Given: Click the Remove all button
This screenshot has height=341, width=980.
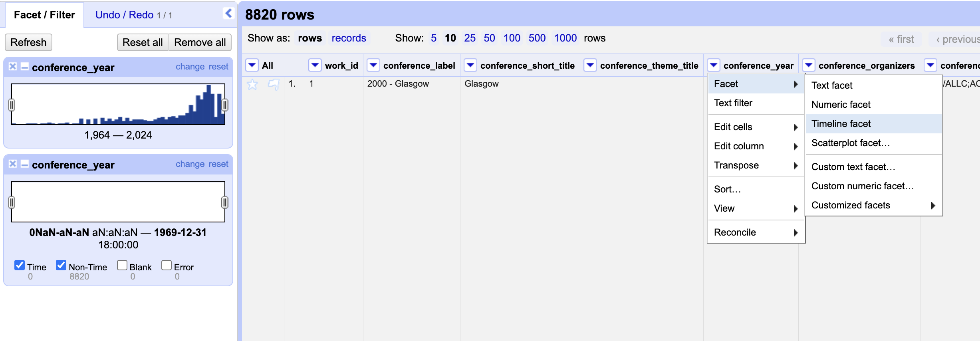Looking at the screenshot, I should [200, 42].
